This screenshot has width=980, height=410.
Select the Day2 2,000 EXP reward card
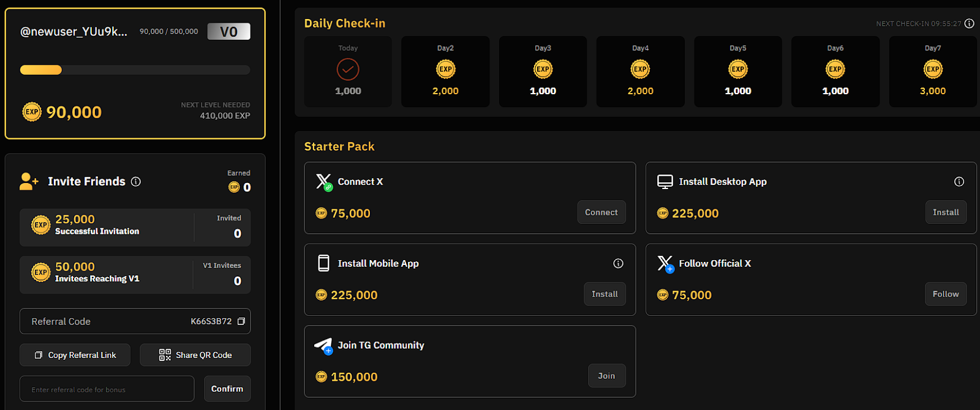[445, 72]
